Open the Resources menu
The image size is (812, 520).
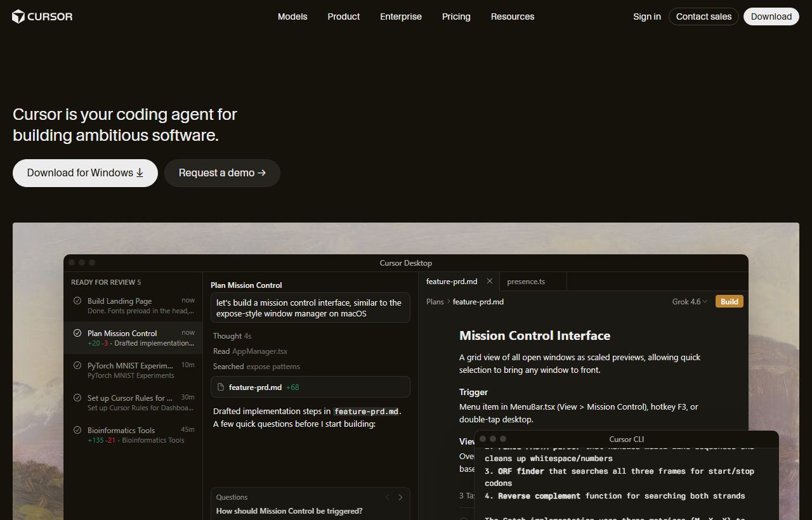(x=513, y=16)
